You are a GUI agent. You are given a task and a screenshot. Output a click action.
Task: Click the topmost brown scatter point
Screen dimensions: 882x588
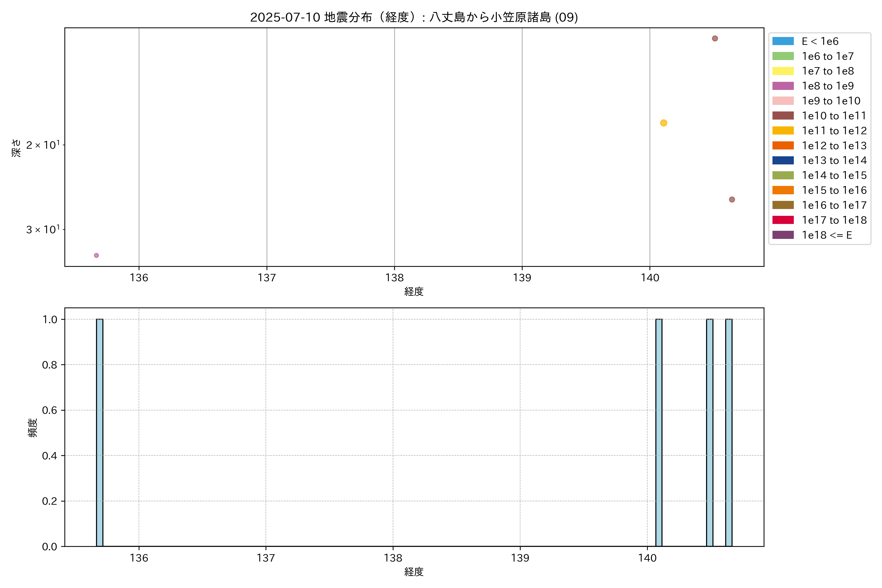point(715,39)
